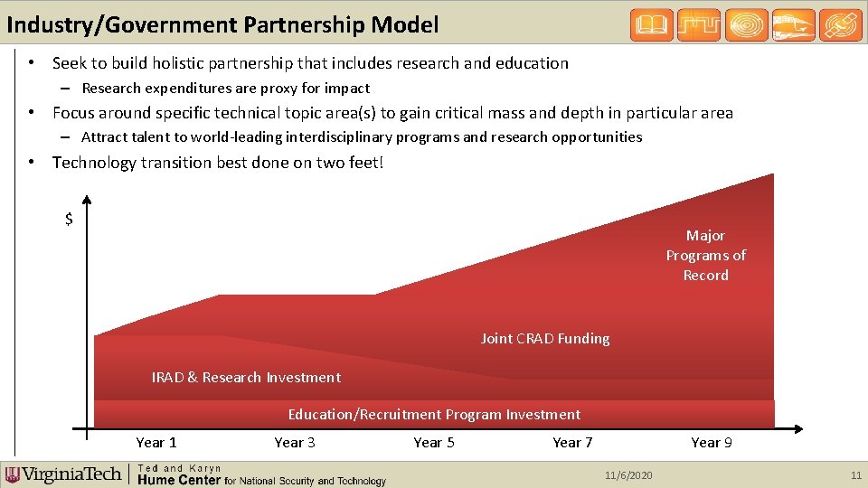Click the 'Year 3' axis label
Image resolution: width=868 pixels, height=488 pixels.
click(x=295, y=443)
